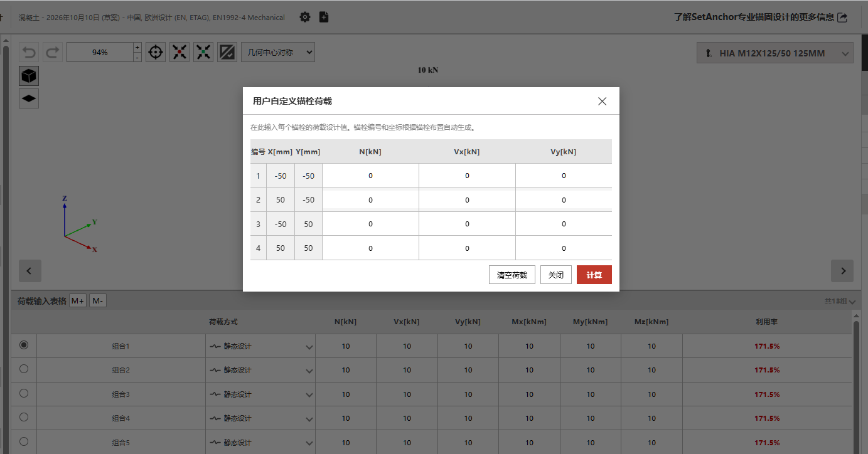Click the zoom plus stepper
Screen dimensions: 868x454
(x=137, y=47)
